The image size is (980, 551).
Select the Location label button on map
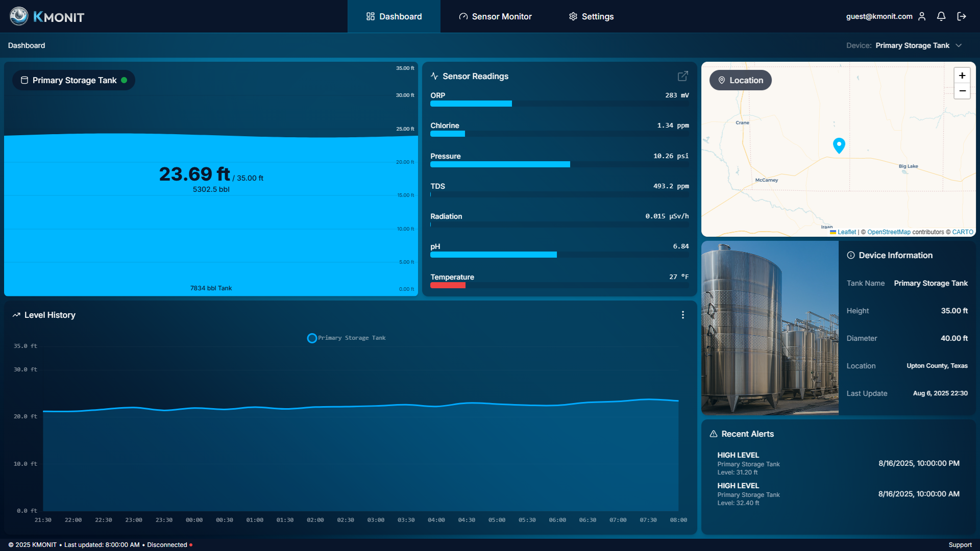[x=740, y=80]
